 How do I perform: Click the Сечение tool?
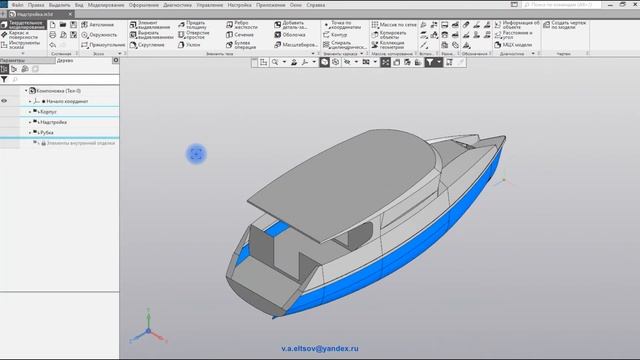(x=240, y=35)
